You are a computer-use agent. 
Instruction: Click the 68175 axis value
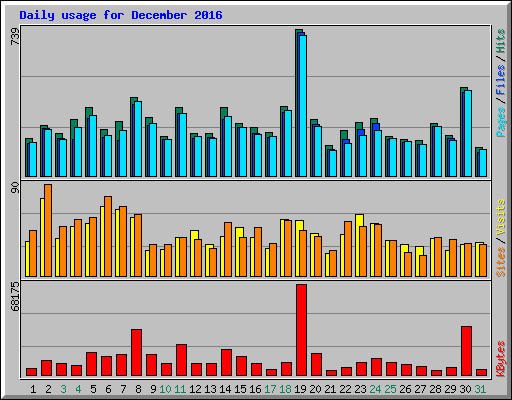[15, 297]
